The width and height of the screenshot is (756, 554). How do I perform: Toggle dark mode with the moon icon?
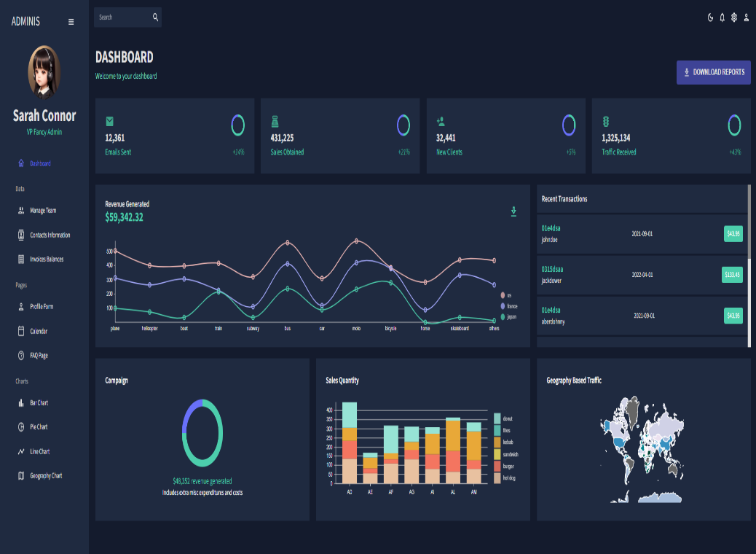710,17
